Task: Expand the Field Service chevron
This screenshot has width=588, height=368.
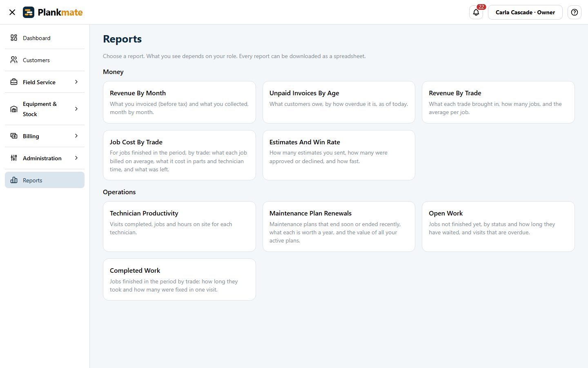Action: coord(76,82)
